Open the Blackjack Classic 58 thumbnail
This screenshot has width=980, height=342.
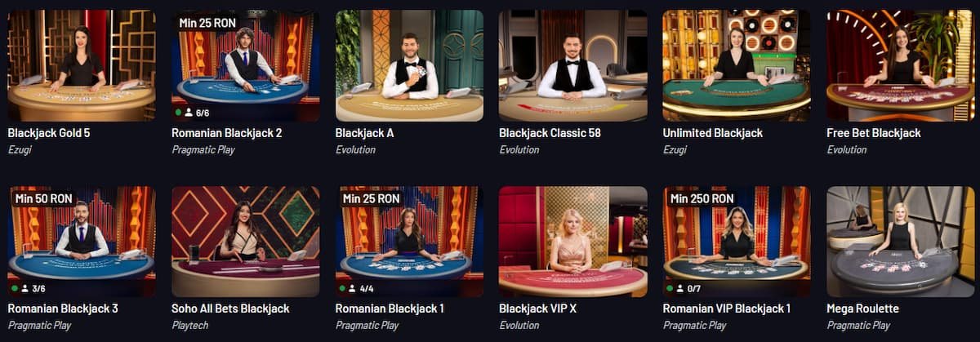572,65
